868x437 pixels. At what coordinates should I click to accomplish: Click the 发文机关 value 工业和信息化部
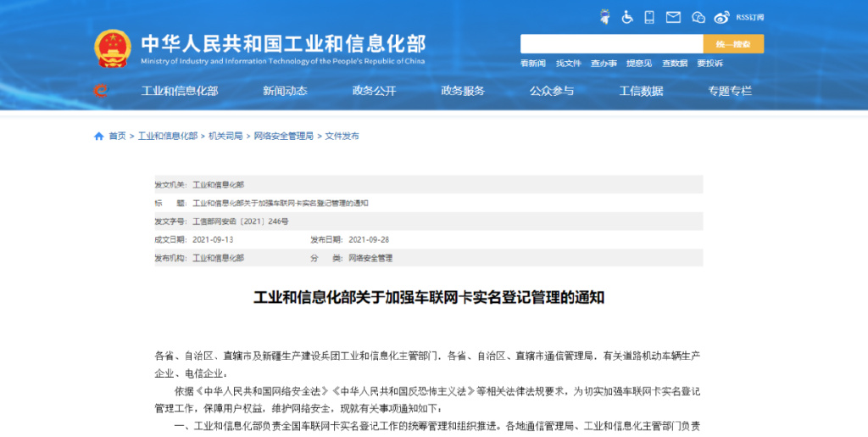218,185
